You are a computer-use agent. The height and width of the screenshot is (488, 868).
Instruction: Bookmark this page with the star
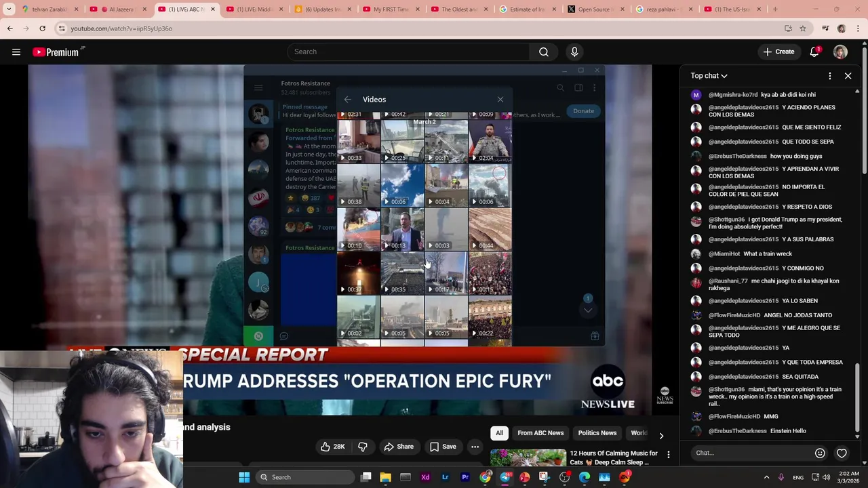click(803, 28)
